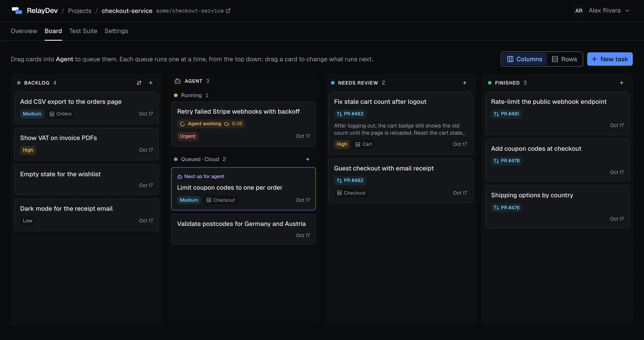This screenshot has height=340, width=644.
Task: Open PR #482 link
Action: point(350,181)
